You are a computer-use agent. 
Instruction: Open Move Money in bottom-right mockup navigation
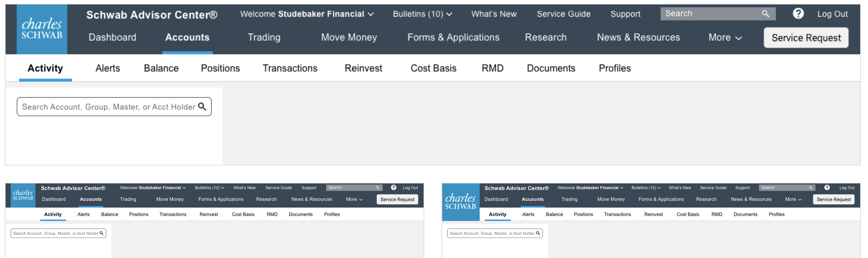[x=611, y=199]
